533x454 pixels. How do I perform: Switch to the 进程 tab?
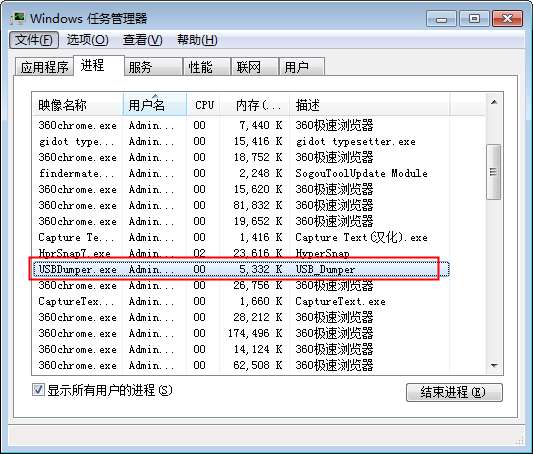(x=99, y=65)
